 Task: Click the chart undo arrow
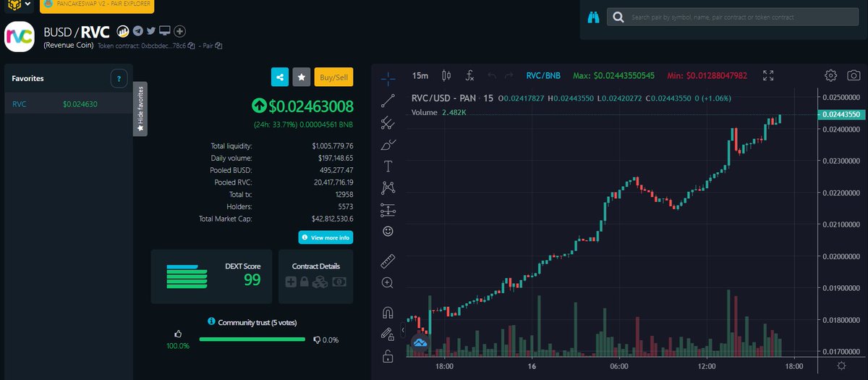492,75
